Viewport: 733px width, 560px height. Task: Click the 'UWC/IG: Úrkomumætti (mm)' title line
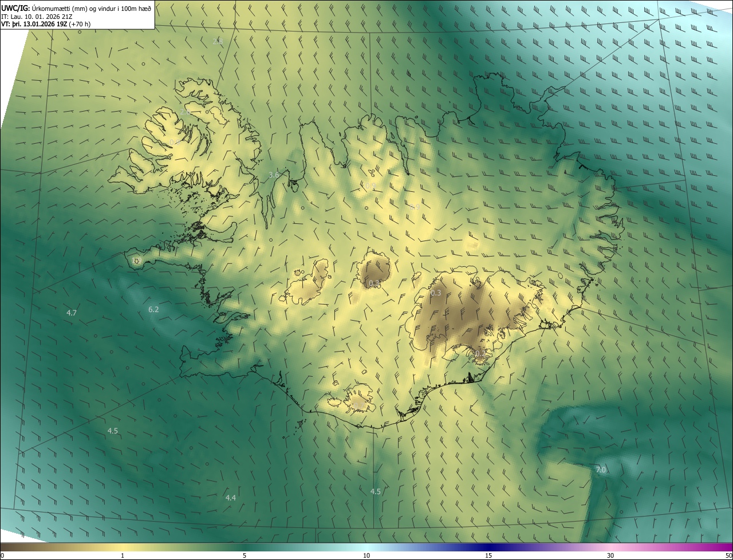77,9
